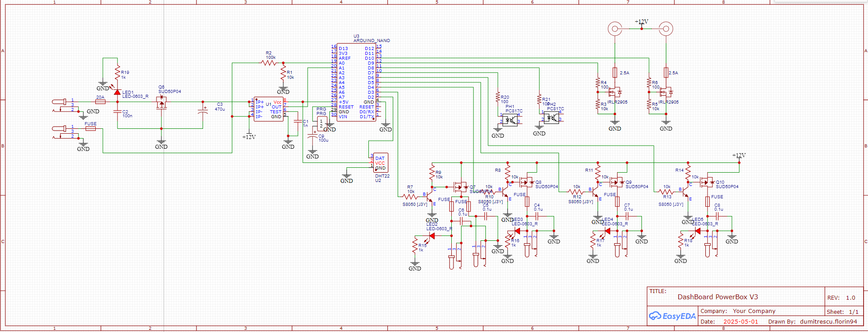The width and height of the screenshot is (868, 332).
Task: Select the 20A fuse symbol
Action: point(100,102)
